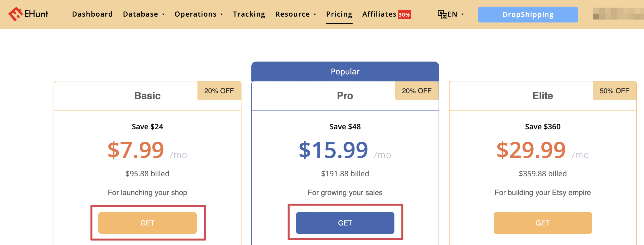Click the EHunt logo icon
The image size is (644, 245).
[15, 14]
